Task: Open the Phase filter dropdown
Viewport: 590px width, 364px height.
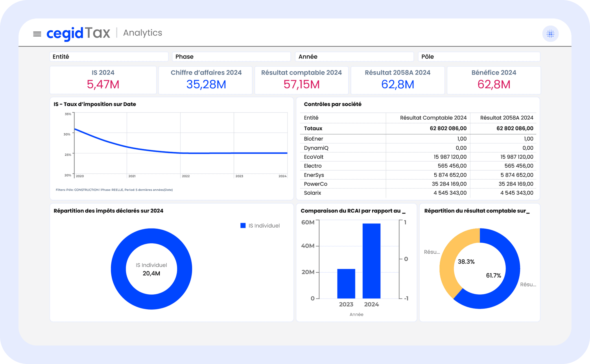Action: (231, 57)
